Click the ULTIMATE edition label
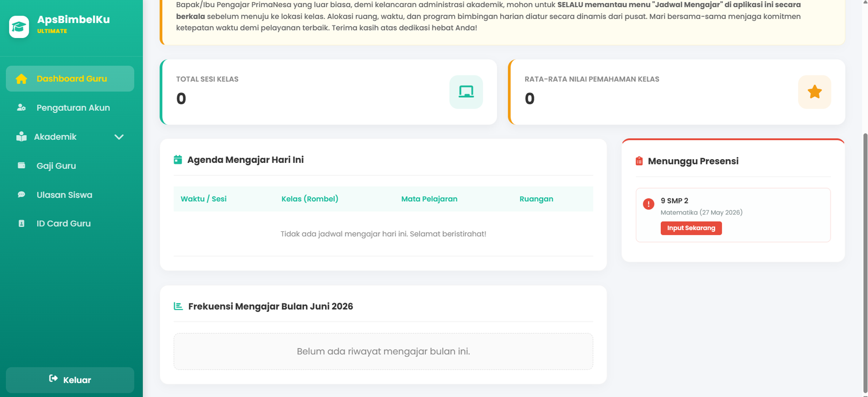Screen dimensions: 868x397 [x=52, y=31]
